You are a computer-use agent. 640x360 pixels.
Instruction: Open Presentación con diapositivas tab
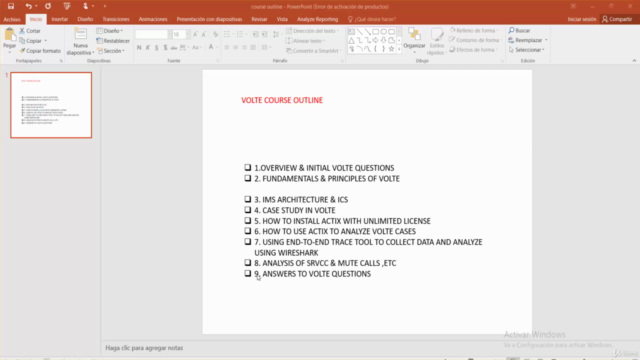(x=209, y=19)
